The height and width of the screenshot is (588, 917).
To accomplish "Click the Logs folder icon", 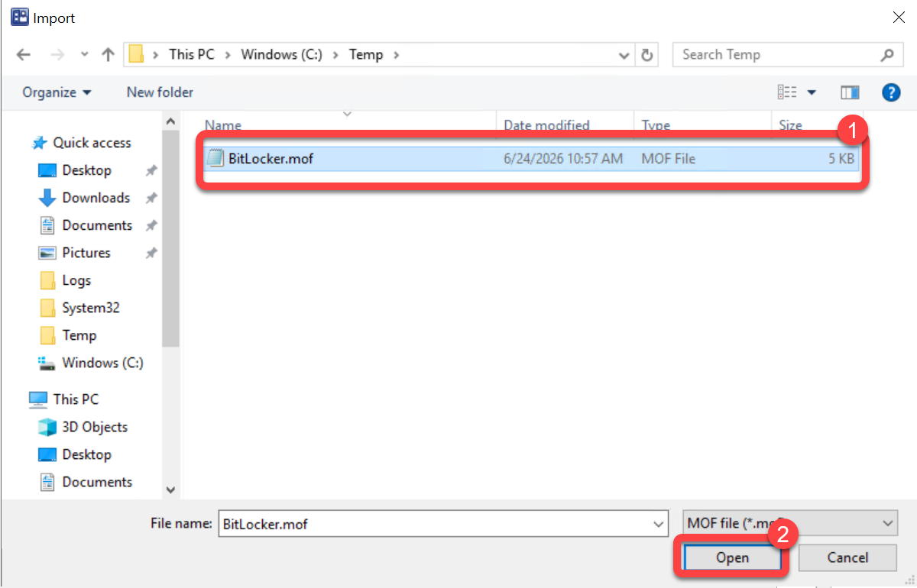I will 47,280.
